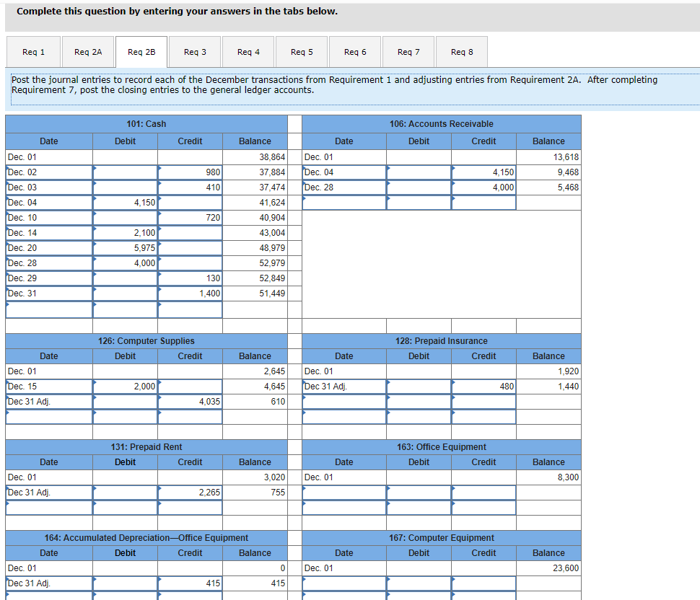
Task: Switch to the Req 1 tab
Action: pyautogui.click(x=33, y=51)
